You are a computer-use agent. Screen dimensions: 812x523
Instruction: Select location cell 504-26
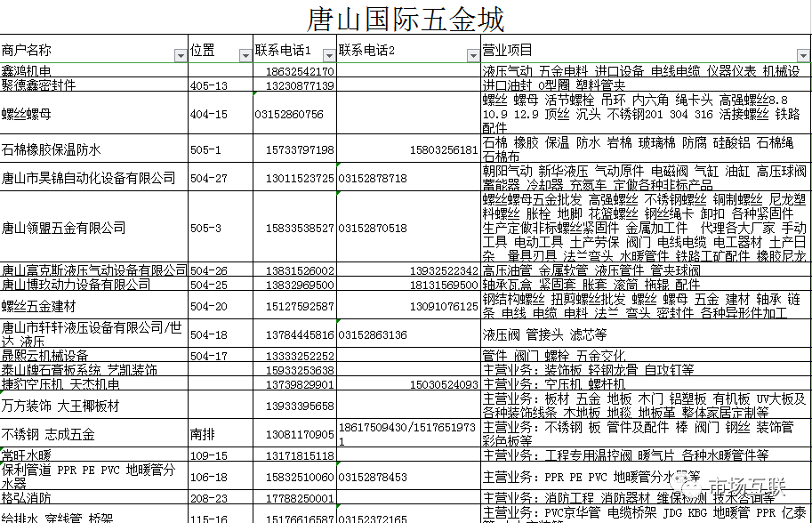tap(221, 270)
